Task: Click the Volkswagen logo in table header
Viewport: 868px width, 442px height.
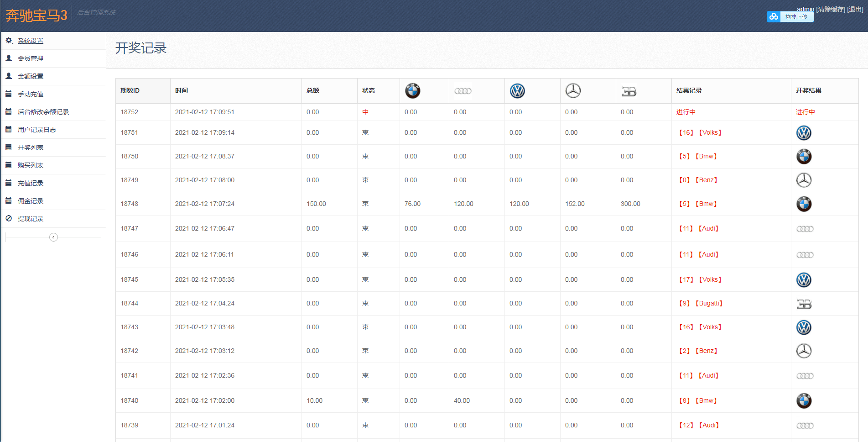Action: pyautogui.click(x=517, y=91)
